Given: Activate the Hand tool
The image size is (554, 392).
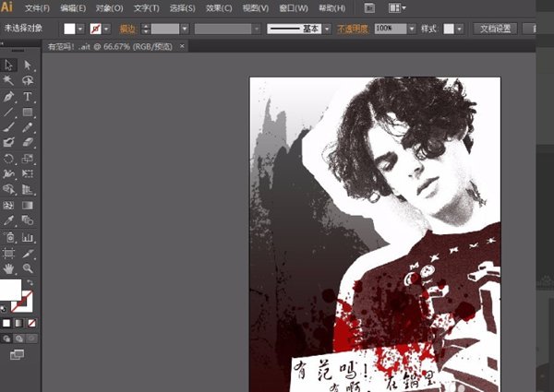Looking at the screenshot, I should pyautogui.click(x=8, y=268).
